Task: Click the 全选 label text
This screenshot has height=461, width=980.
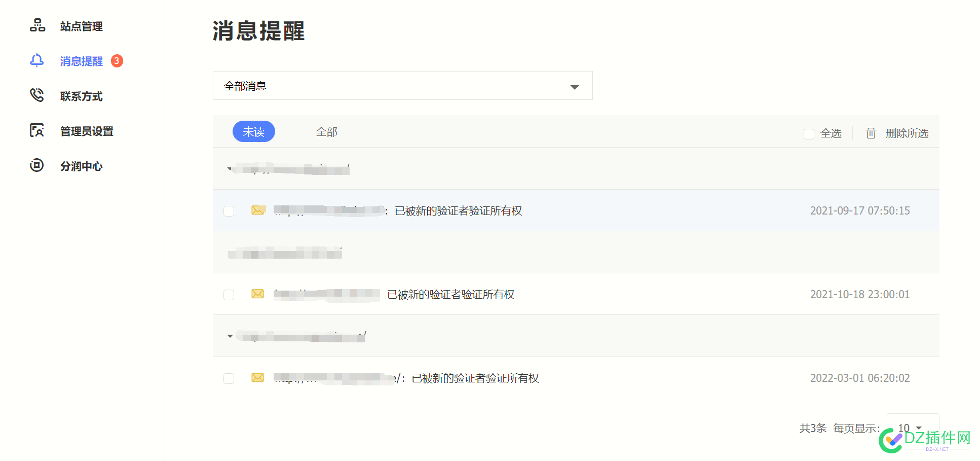Action: (x=831, y=133)
